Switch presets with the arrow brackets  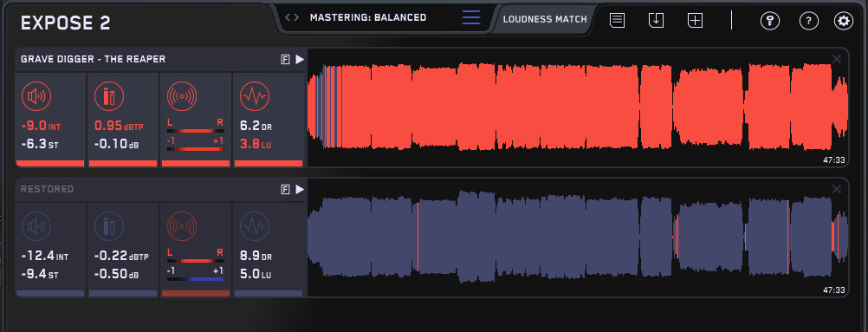click(292, 17)
